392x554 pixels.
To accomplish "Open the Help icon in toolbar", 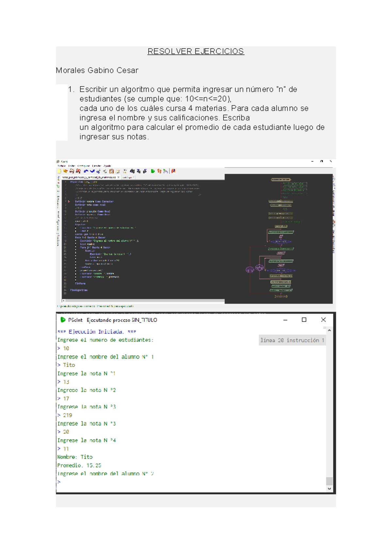I will [174, 171].
